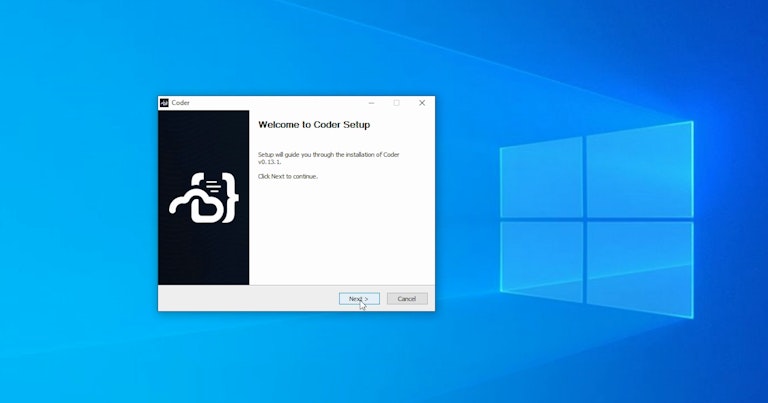Click the Coder title bar icon
Screen dimensions: 768x403
click(164, 103)
